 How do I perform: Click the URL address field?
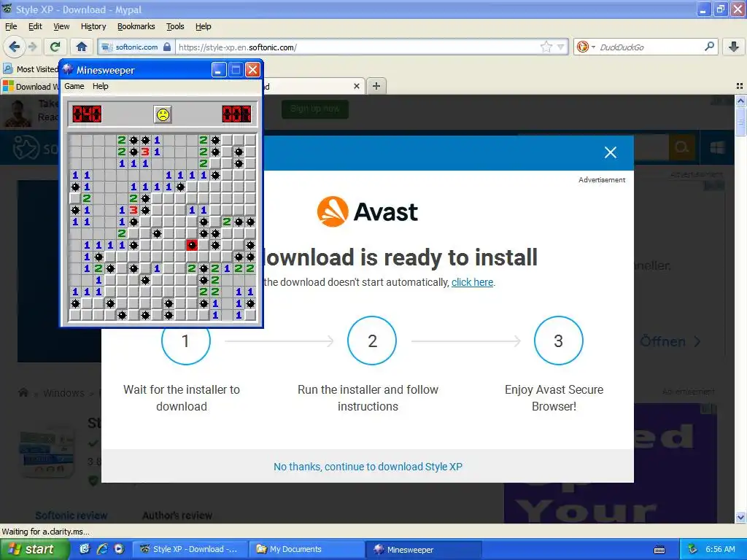click(x=357, y=47)
